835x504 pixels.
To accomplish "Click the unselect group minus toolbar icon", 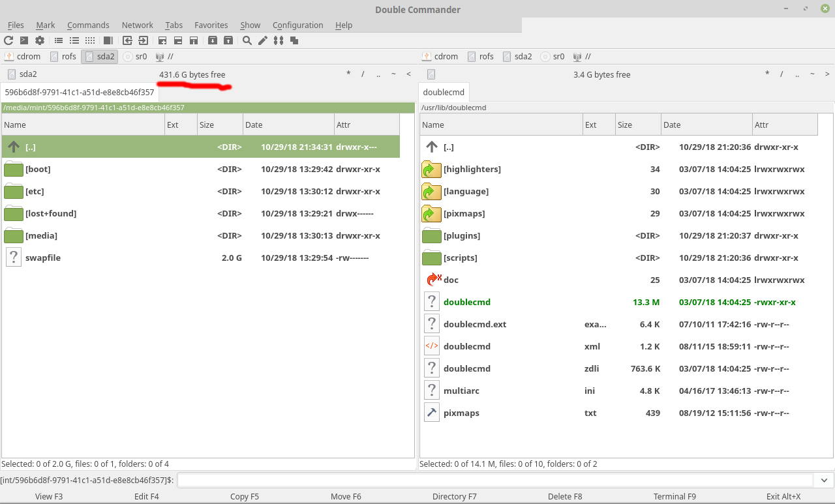I will point(178,40).
